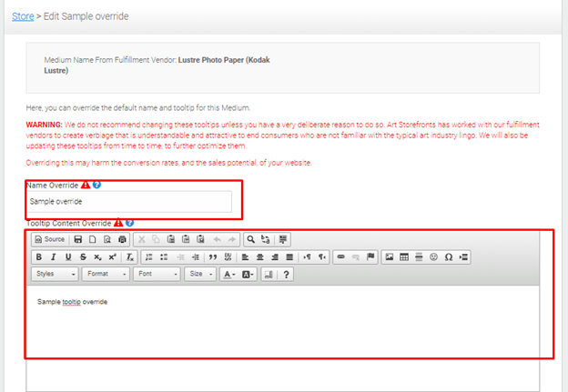Toggle Show Blocks in editor
The width and height of the screenshot is (568, 392).
click(x=269, y=275)
